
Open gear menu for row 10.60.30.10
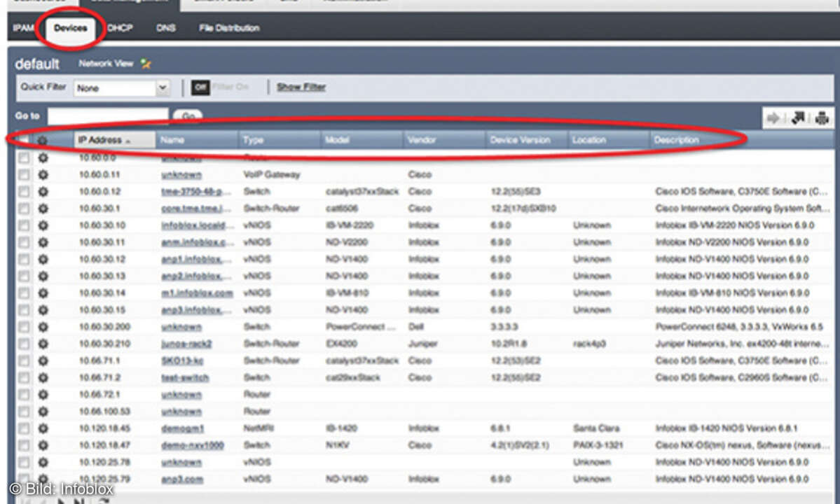pos(43,225)
